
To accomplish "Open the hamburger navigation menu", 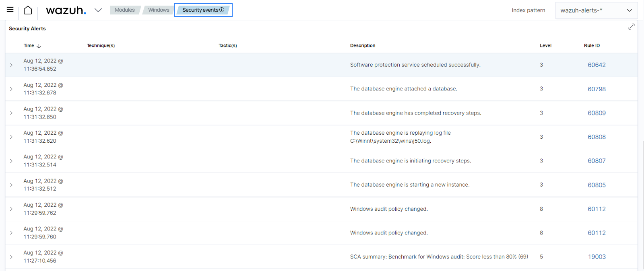I will click(10, 10).
